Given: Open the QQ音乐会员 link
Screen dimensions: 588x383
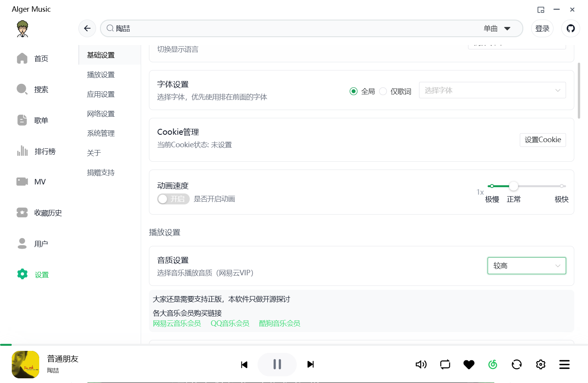Looking at the screenshot, I should coord(230,323).
